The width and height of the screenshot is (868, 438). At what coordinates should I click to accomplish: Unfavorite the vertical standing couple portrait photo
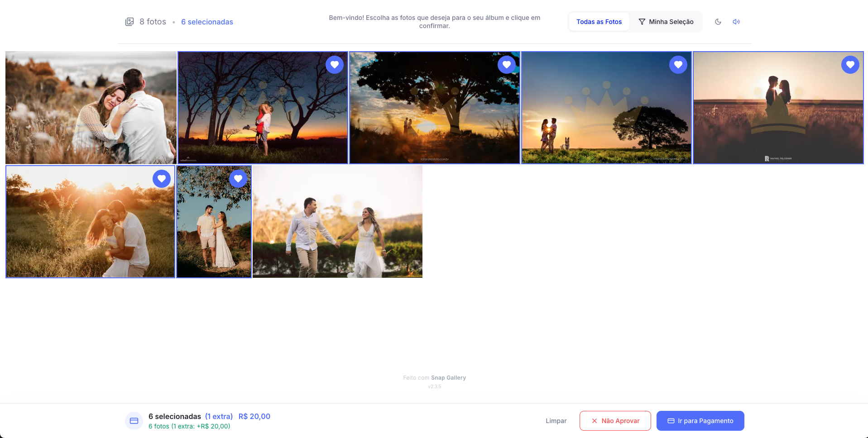tap(238, 179)
